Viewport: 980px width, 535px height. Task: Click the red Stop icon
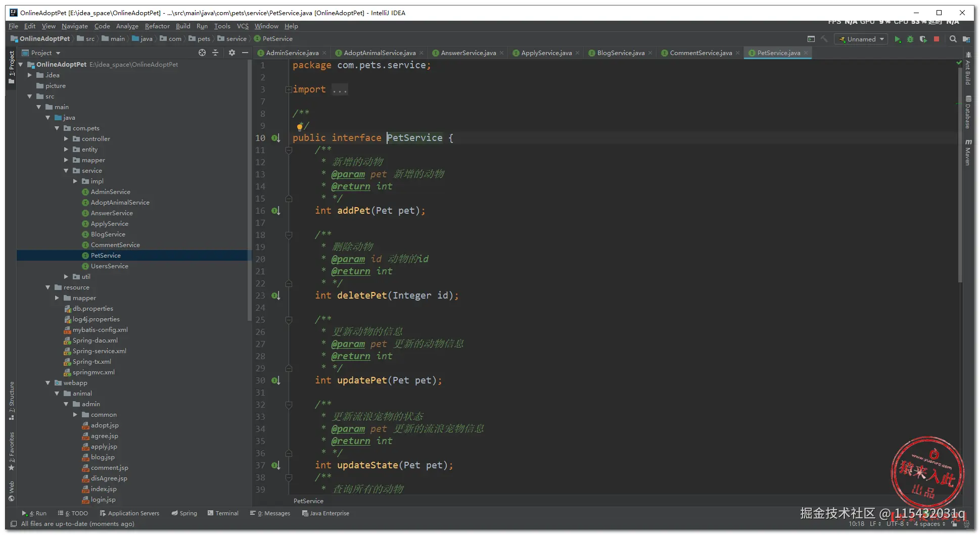(937, 39)
